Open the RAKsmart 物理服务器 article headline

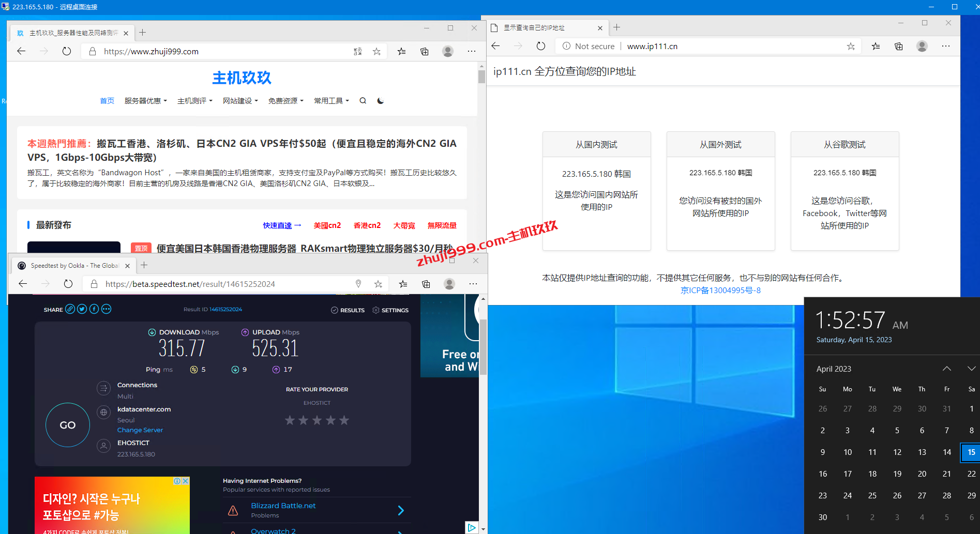[305, 248]
